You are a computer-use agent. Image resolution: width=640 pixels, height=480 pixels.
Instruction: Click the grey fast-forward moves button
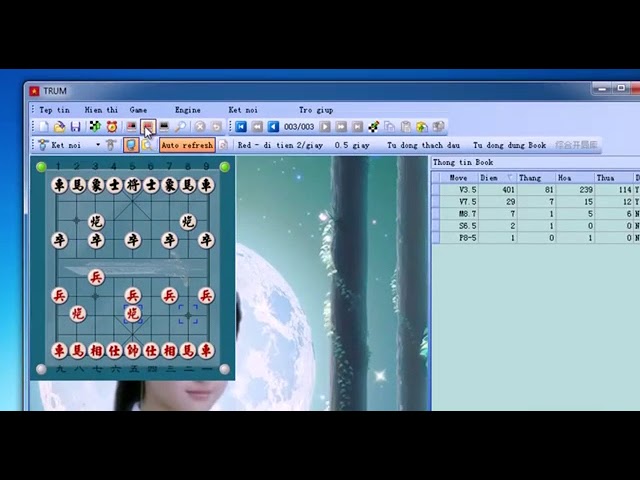341,127
